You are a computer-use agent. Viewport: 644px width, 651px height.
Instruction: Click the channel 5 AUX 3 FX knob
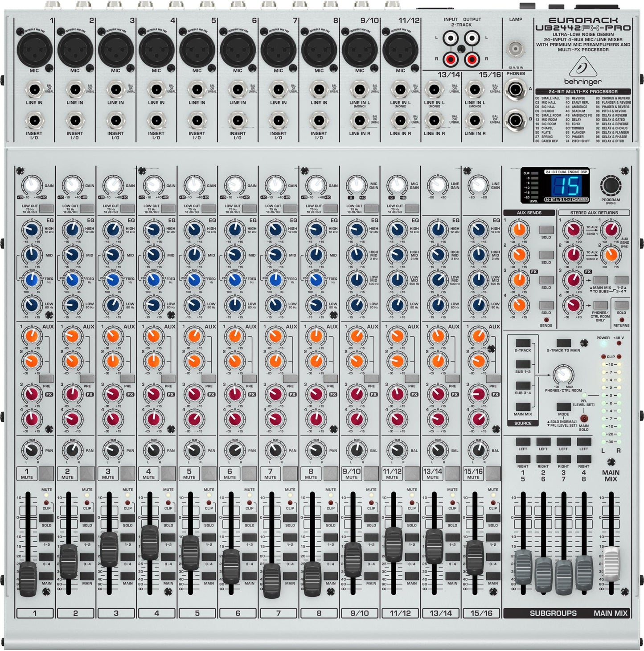tap(194, 394)
